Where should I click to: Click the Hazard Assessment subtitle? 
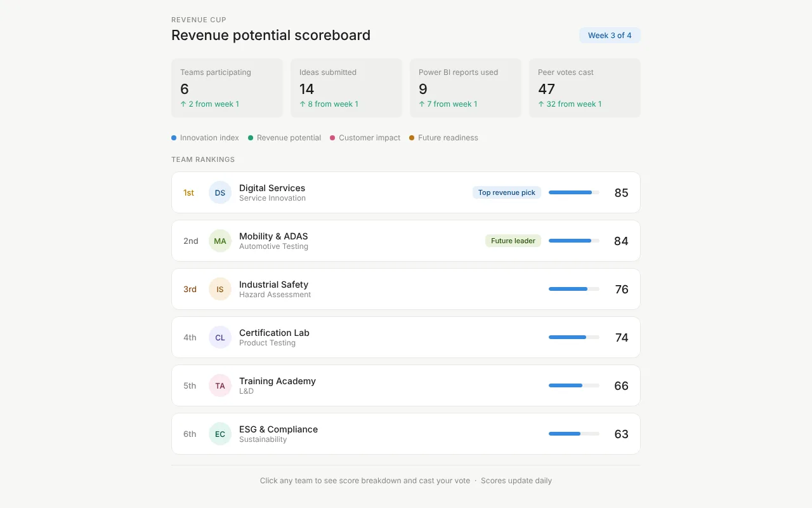275,295
